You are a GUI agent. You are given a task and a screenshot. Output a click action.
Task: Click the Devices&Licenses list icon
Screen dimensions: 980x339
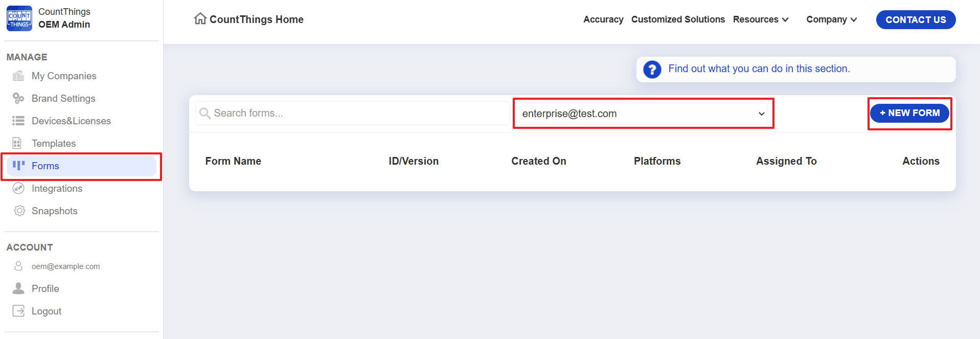point(18,121)
